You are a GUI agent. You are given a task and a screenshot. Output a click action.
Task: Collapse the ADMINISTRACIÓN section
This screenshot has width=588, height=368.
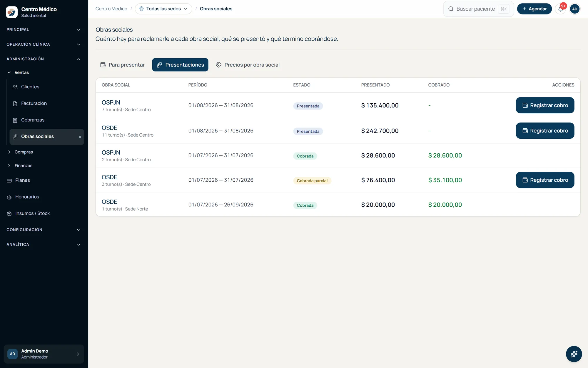[x=44, y=59]
